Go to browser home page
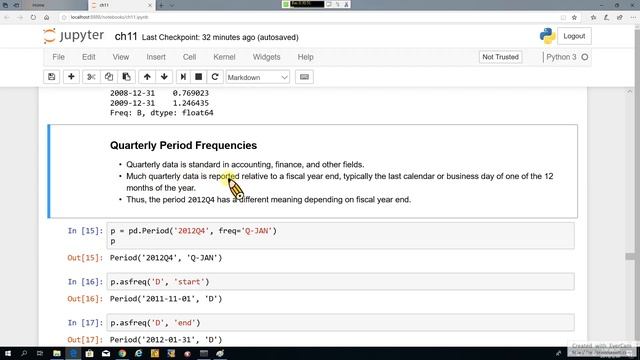640x360 pixels. tap(47, 17)
